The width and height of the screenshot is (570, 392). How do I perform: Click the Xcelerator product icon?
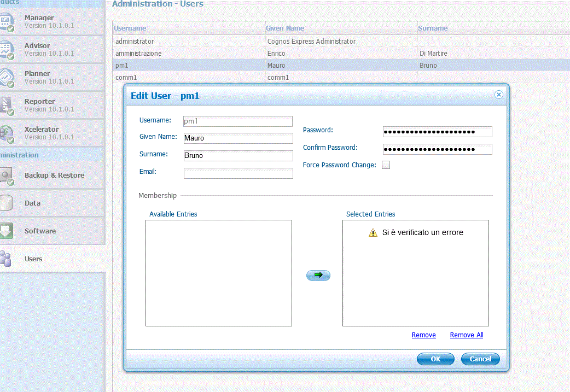click(x=6, y=133)
